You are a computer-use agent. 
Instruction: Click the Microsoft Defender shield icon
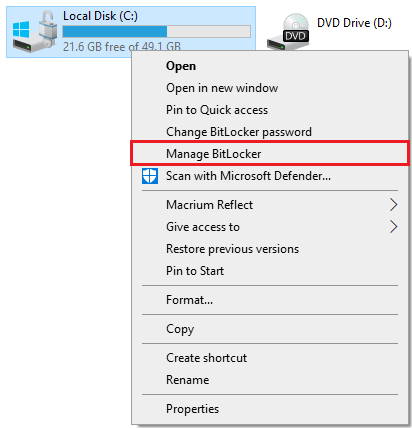click(150, 176)
